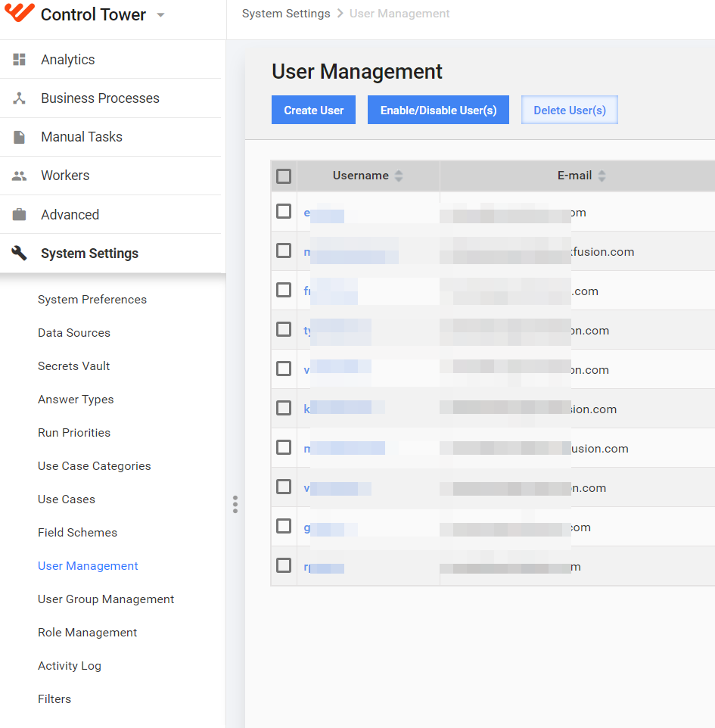Click the Analytics dashboard icon

point(19,60)
